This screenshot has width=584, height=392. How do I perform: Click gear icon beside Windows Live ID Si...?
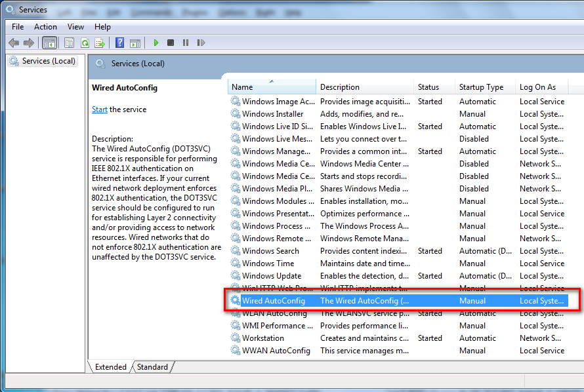[x=236, y=126]
